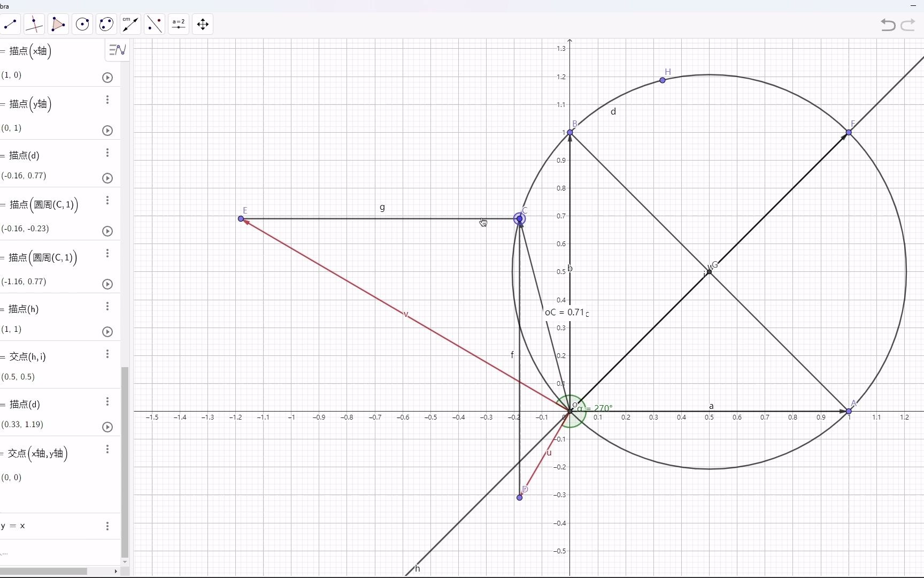The image size is (924, 578).
Task: Select the Polygon tool
Action: point(58,24)
